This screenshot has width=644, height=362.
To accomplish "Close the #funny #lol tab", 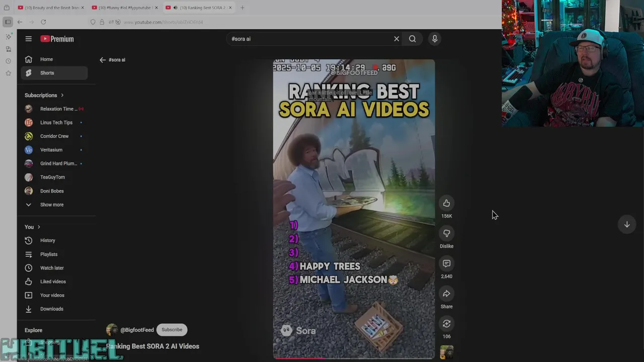I will pos(156,8).
